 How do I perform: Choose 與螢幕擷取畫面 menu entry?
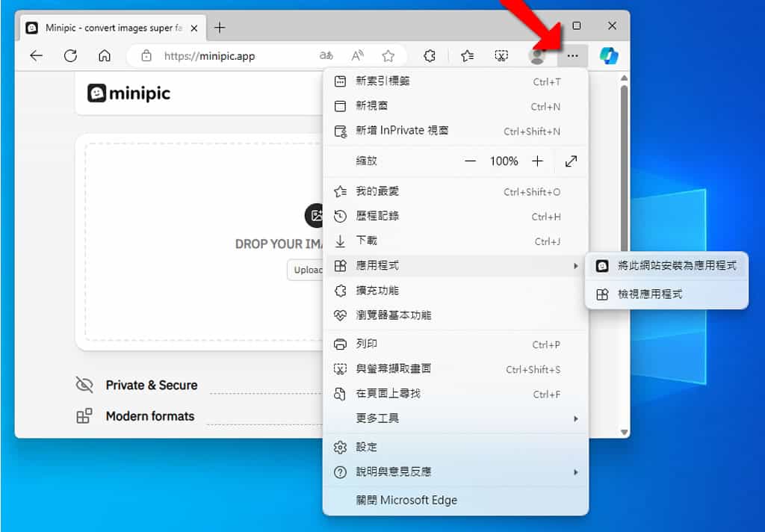point(456,369)
